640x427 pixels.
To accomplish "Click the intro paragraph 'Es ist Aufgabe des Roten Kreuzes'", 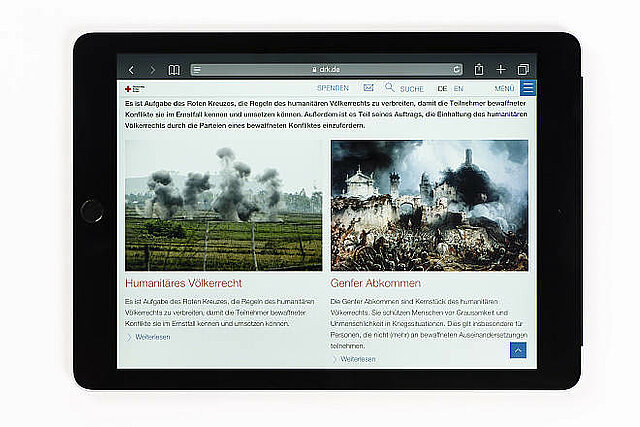I will point(326,114).
